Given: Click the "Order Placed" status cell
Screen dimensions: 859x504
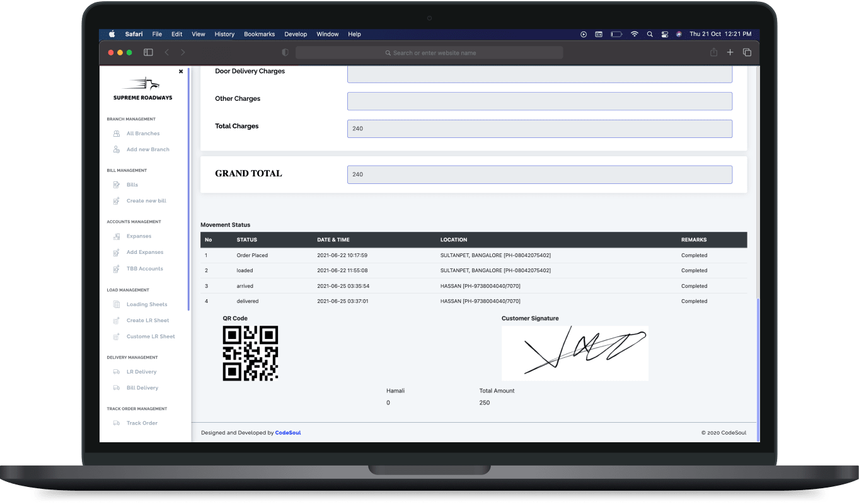Looking at the screenshot, I should pyautogui.click(x=252, y=256).
